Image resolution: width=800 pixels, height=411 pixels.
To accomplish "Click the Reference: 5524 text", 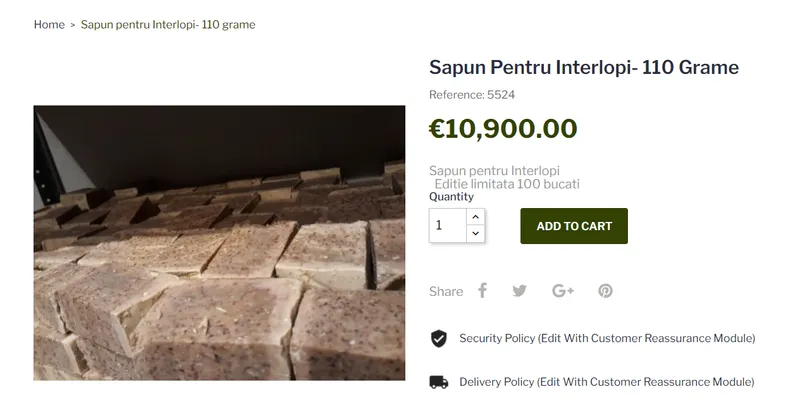I will click(x=472, y=95).
